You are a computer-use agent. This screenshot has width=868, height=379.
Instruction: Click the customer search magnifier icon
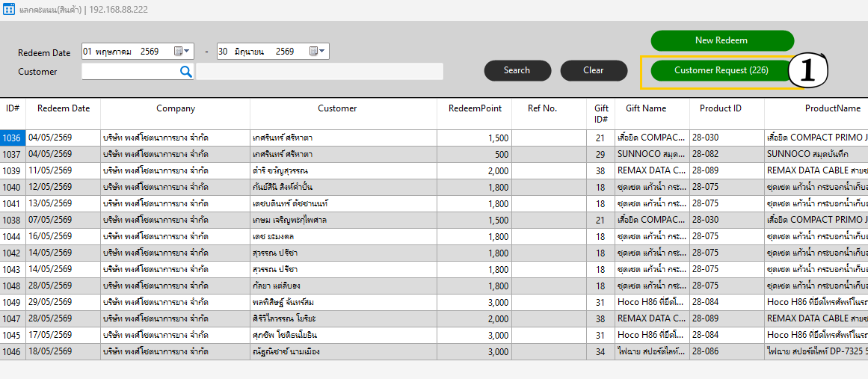point(186,71)
